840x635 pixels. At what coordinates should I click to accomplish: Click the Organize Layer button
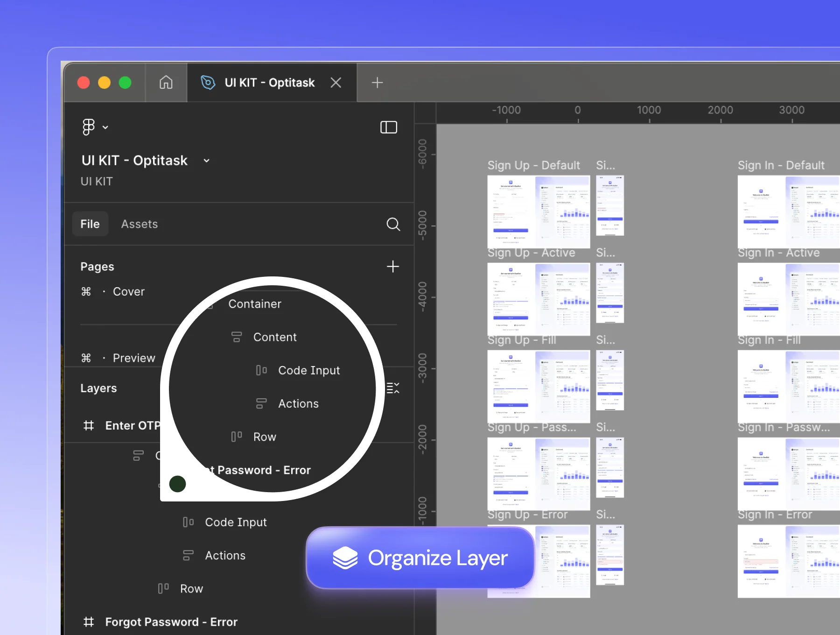point(420,558)
